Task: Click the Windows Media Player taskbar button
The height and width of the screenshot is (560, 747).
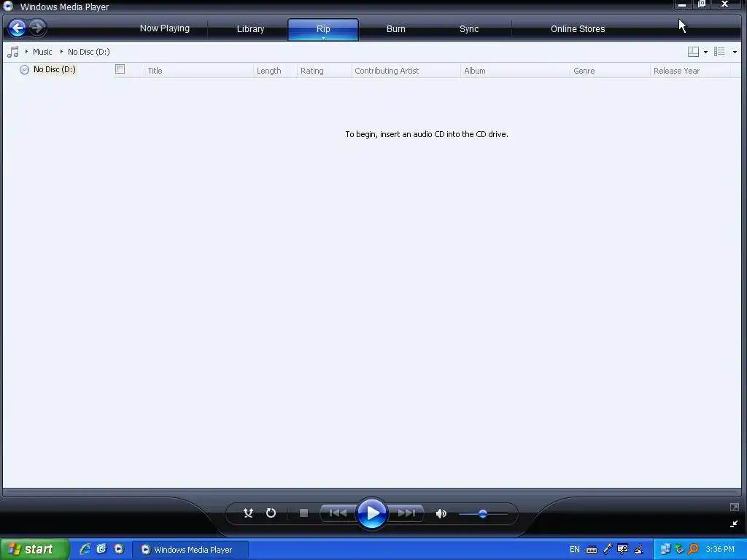Action: (x=190, y=550)
